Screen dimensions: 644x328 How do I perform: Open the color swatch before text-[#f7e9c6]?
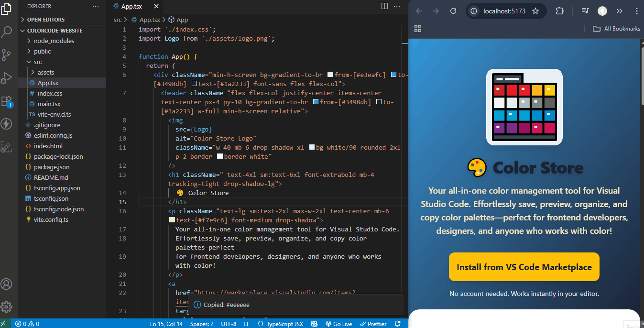pyautogui.click(x=172, y=220)
